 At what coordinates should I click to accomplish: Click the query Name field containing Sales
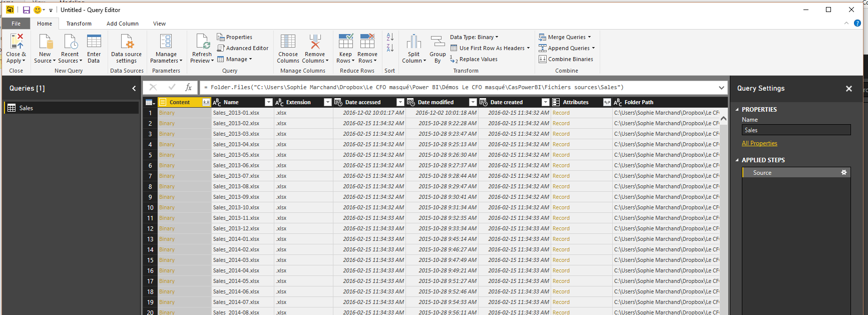click(796, 130)
